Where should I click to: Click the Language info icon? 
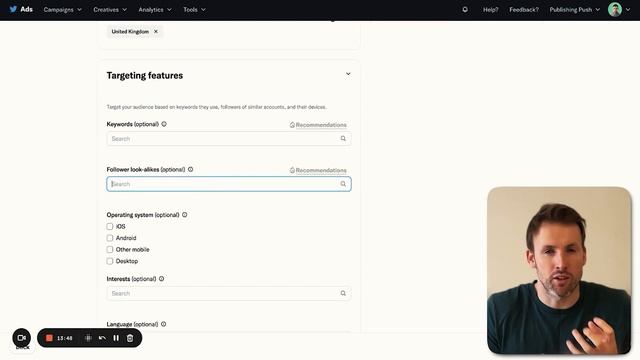164,324
